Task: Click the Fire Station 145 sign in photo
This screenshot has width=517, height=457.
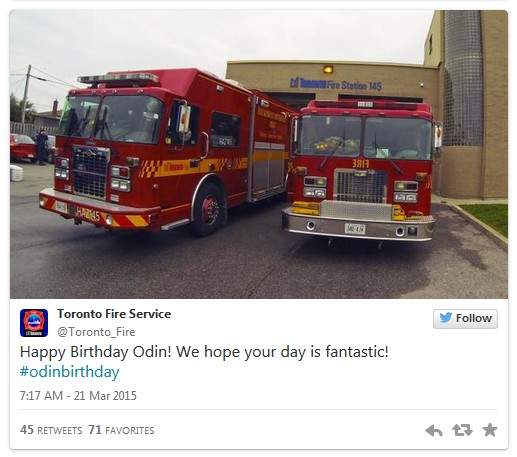Action: pyautogui.click(x=336, y=84)
